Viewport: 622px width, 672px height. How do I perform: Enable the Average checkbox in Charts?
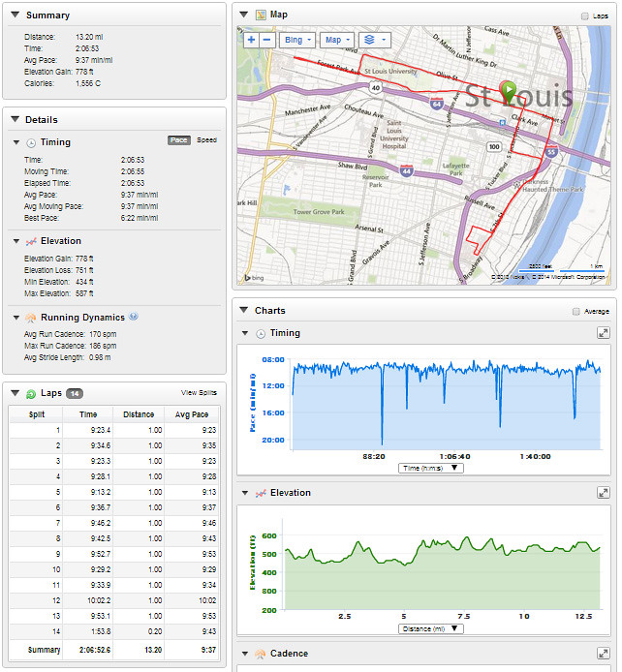click(576, 312)
